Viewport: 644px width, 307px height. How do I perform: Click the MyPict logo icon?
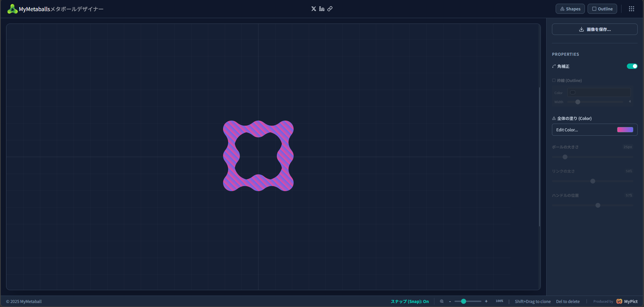[x=619, y=301]
